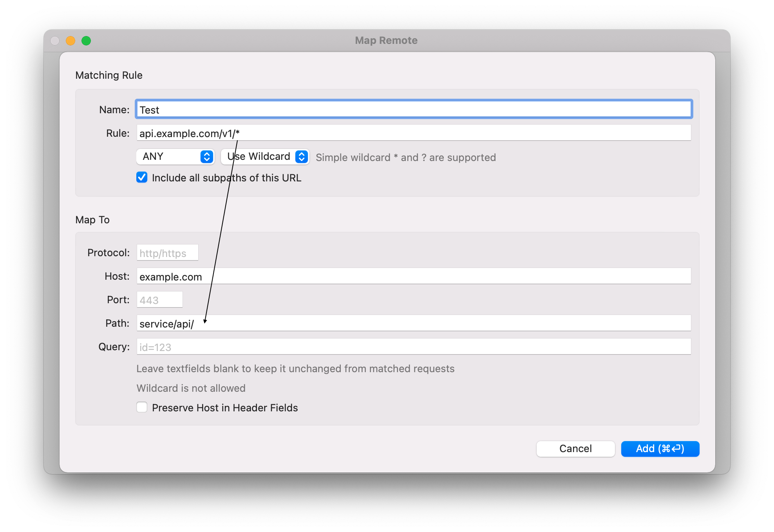Open the ANY method dropdown
774x532 pixels.
175,157
